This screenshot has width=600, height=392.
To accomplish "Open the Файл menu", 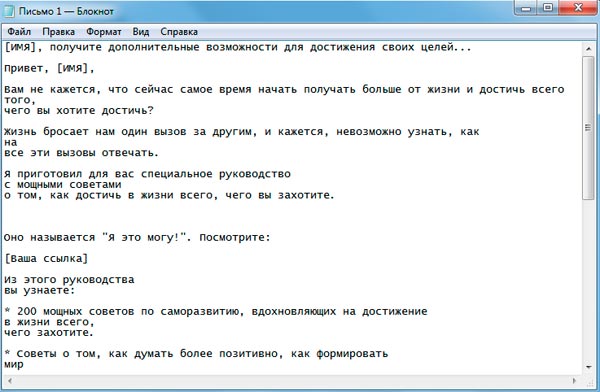I will coord(19,32).
